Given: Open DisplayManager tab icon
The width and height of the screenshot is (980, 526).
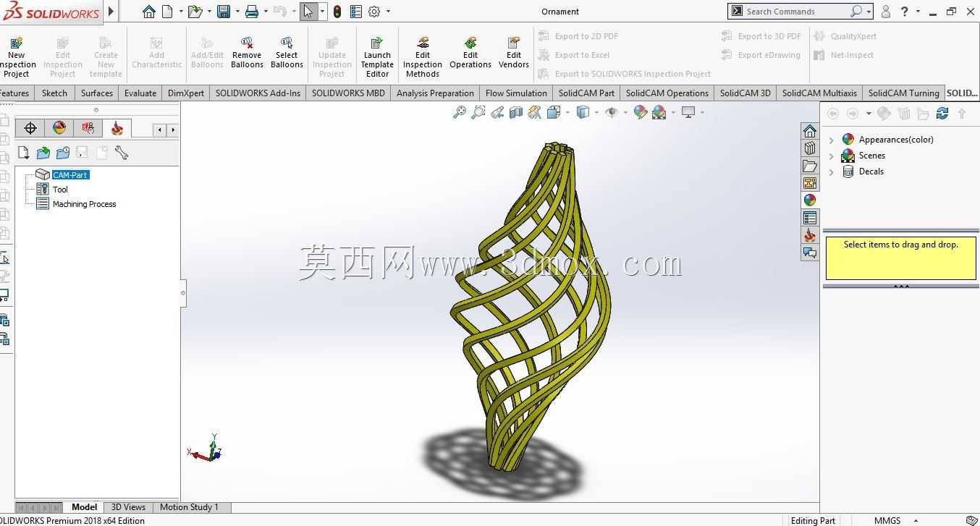Looking at the screenshot, I should (x=59, y=128).
